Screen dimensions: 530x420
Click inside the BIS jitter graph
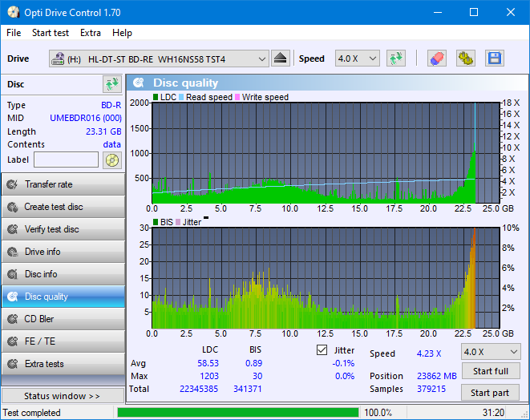click(x=326, y=278)
